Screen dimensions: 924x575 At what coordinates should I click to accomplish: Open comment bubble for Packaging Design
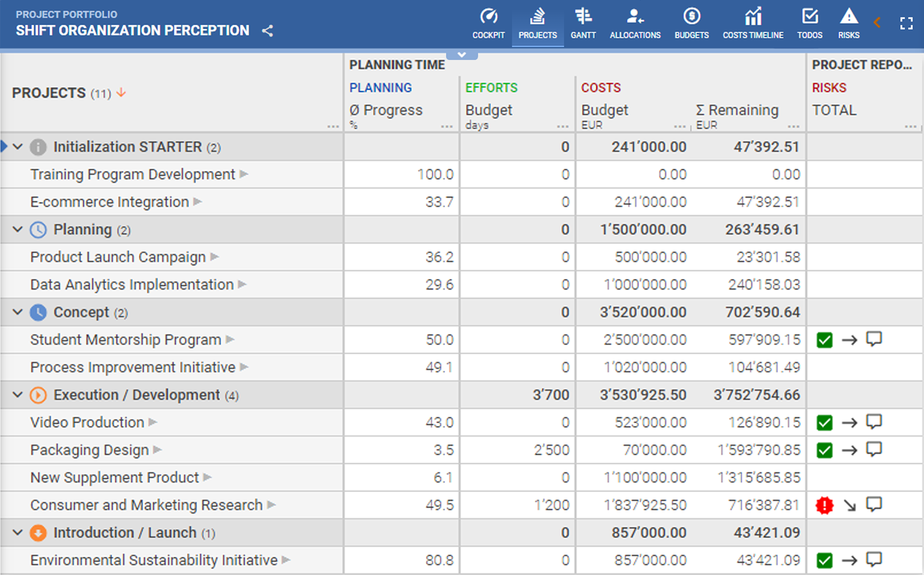pyautogui.click(x=874, y=449)
